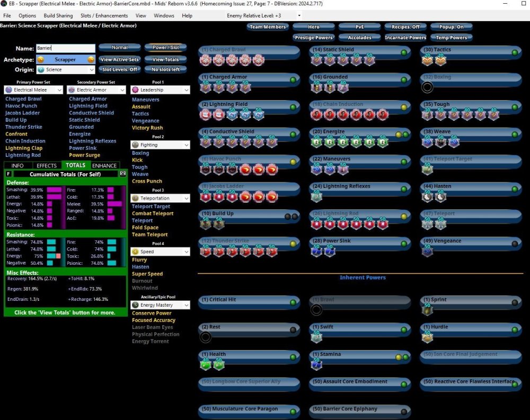Open the Origin dropdown showing Science
This screenshot has height=420, width=530.
(66, 70)
